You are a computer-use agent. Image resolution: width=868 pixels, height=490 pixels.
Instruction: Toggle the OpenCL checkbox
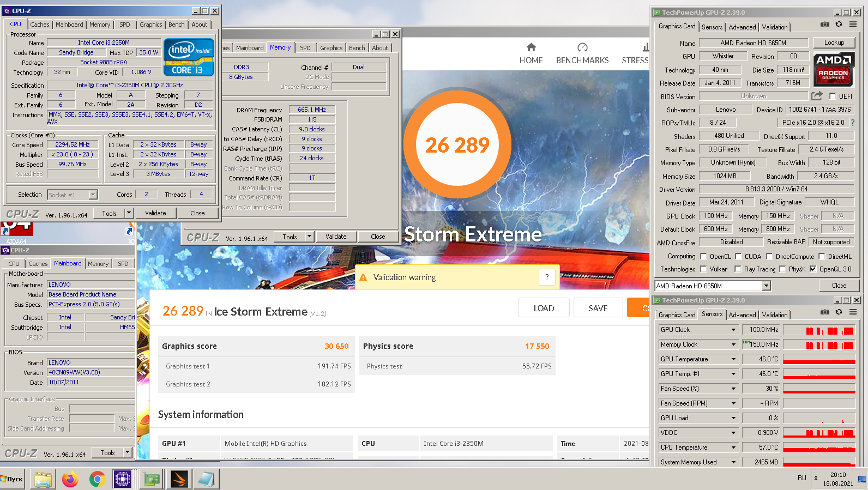[x=704, y=257]
